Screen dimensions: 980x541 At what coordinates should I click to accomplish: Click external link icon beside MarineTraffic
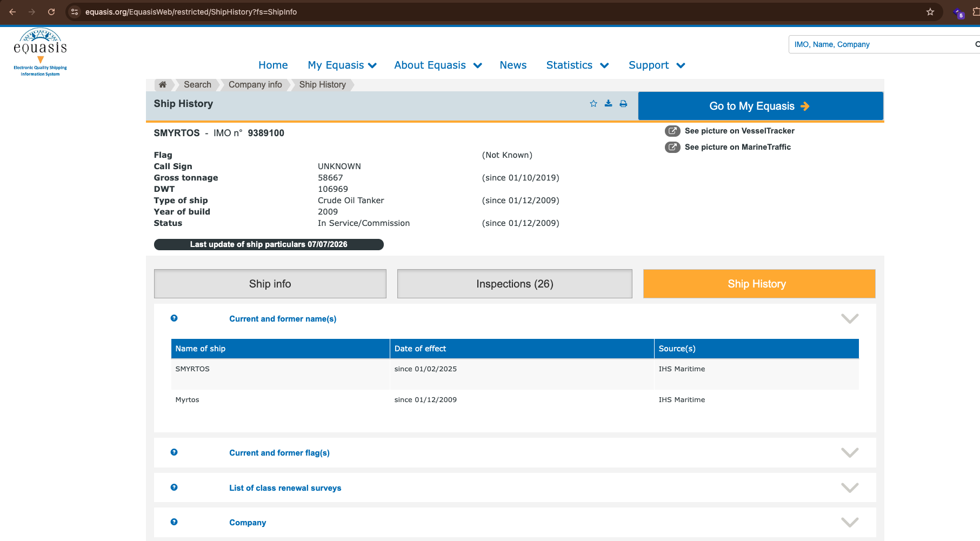click(672, 147)
